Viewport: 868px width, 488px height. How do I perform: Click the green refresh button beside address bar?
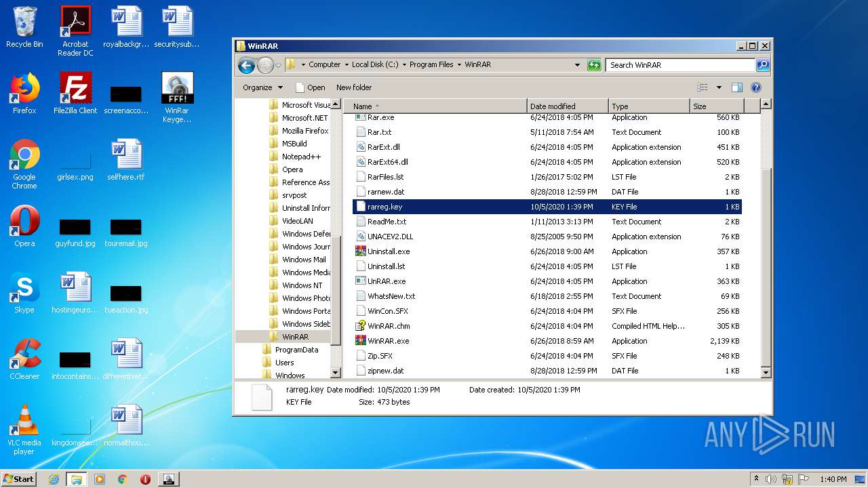point(594,65)
